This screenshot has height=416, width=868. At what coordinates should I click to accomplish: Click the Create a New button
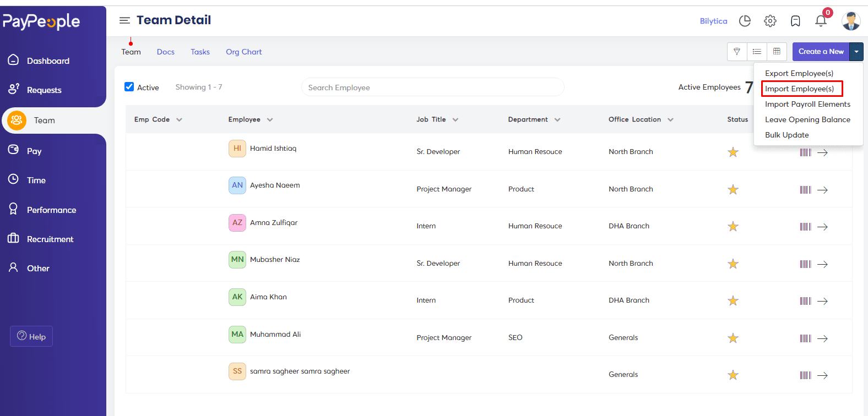point(821,52)
